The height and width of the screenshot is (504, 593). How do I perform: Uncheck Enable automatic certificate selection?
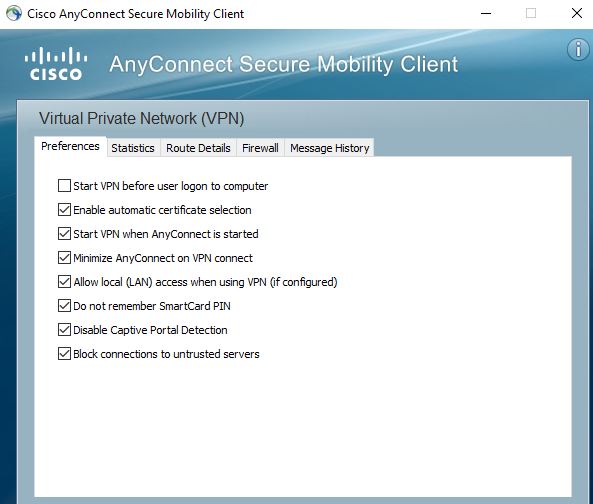pyautogui.click(x=64, y=209)
